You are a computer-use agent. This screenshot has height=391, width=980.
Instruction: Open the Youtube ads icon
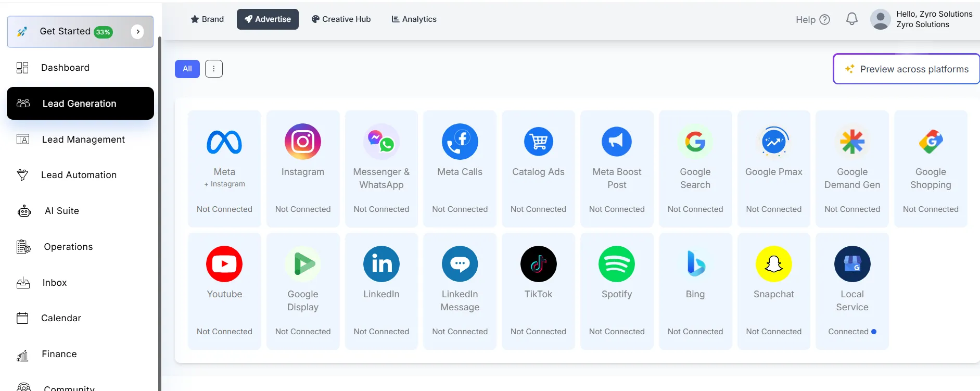pyautogui.click(x=224, y=264)
